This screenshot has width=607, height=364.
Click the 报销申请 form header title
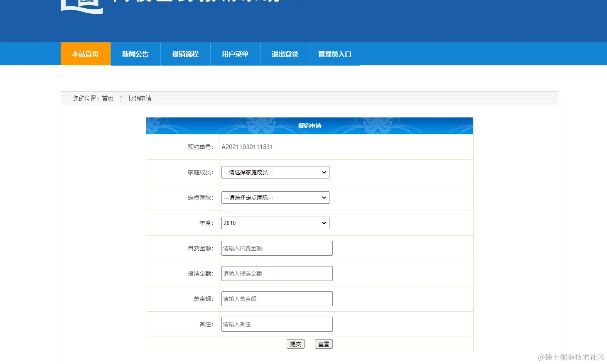coord(310,126)
